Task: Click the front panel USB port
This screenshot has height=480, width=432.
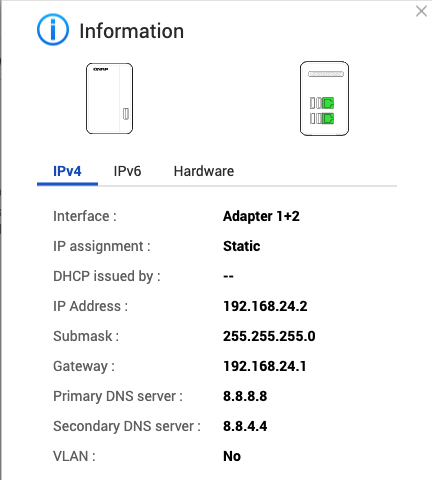Action: click(126, 114)
